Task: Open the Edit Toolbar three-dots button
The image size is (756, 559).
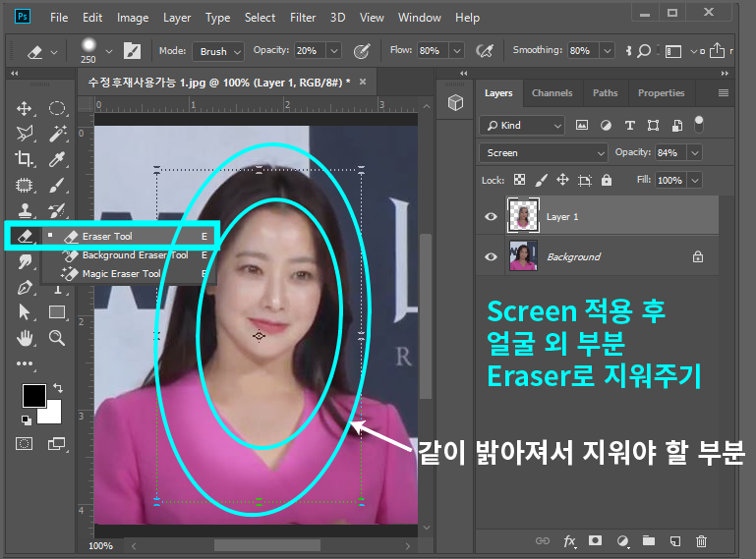Action: click(x=25, y=363)
